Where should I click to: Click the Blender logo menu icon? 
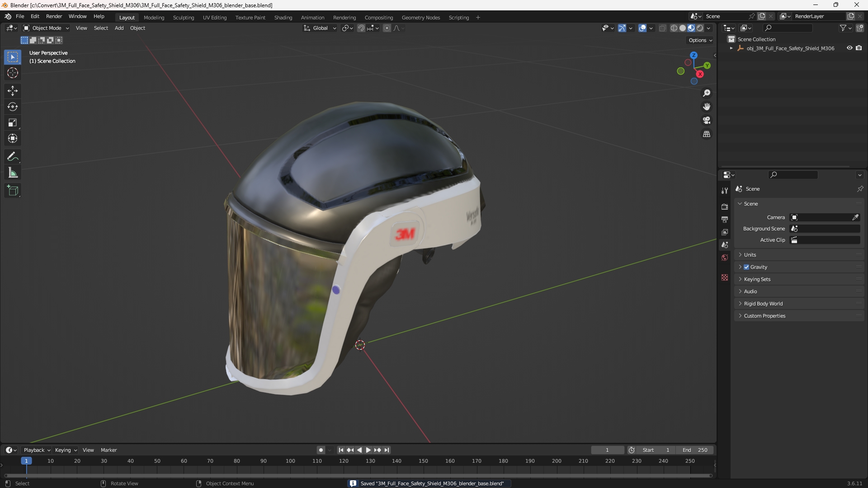[8, 16]
